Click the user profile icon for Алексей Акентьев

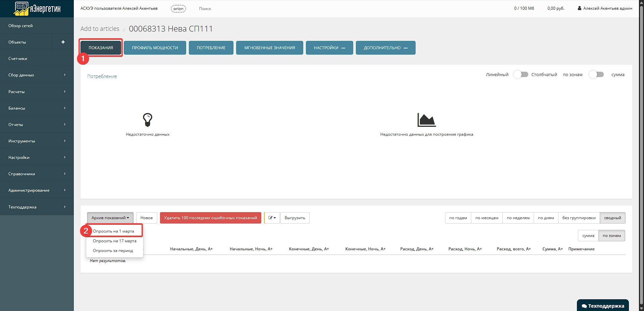click(x=579, y=8)
